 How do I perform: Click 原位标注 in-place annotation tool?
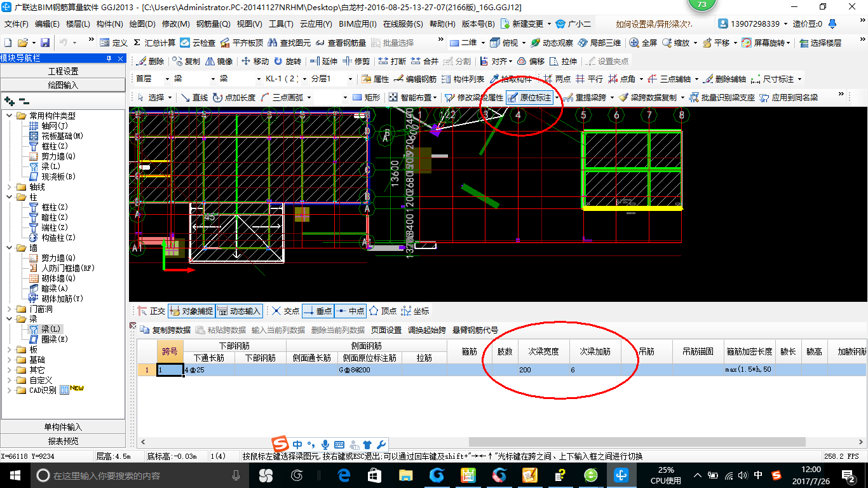click(x=530, y=97)
